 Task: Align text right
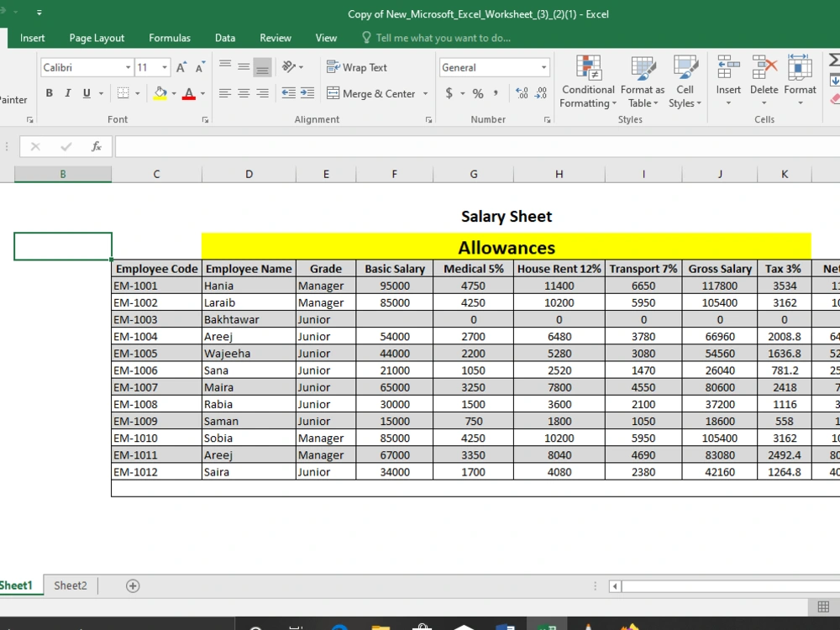[x=262, y=93]
